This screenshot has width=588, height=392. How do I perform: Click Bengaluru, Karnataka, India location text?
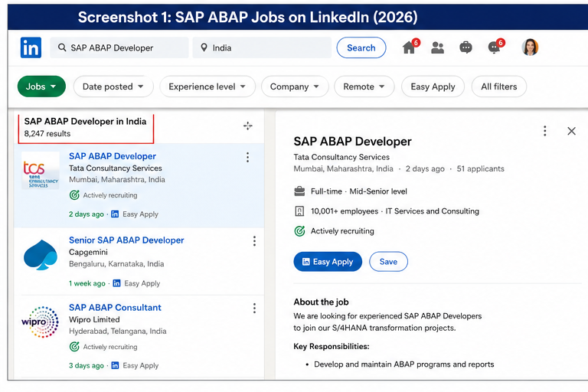116,263
